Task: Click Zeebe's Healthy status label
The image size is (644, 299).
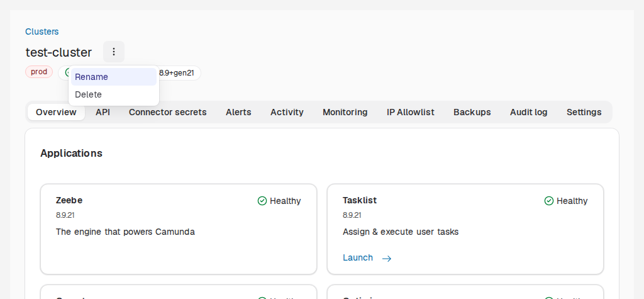Action: pos(285,201)
